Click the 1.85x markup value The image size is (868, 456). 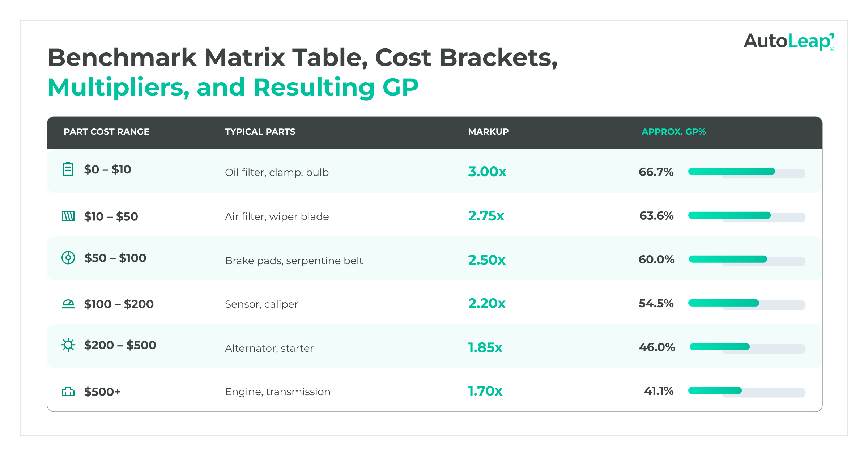[485, 347]
